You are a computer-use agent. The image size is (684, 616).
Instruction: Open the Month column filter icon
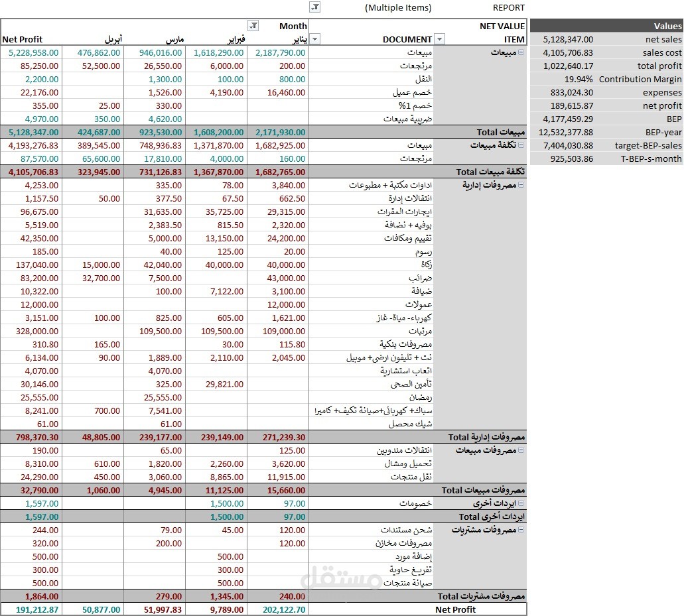pos(253,26)
